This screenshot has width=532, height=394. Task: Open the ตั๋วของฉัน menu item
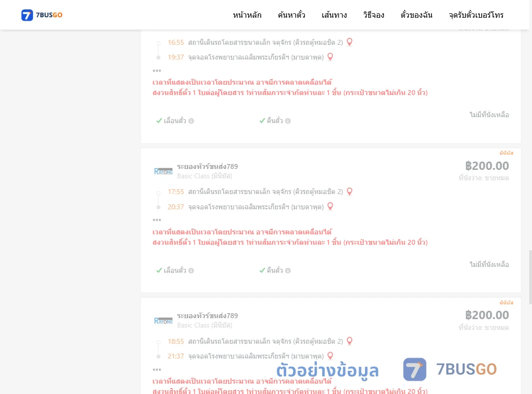pyautogui.click(x=416, y=15)
